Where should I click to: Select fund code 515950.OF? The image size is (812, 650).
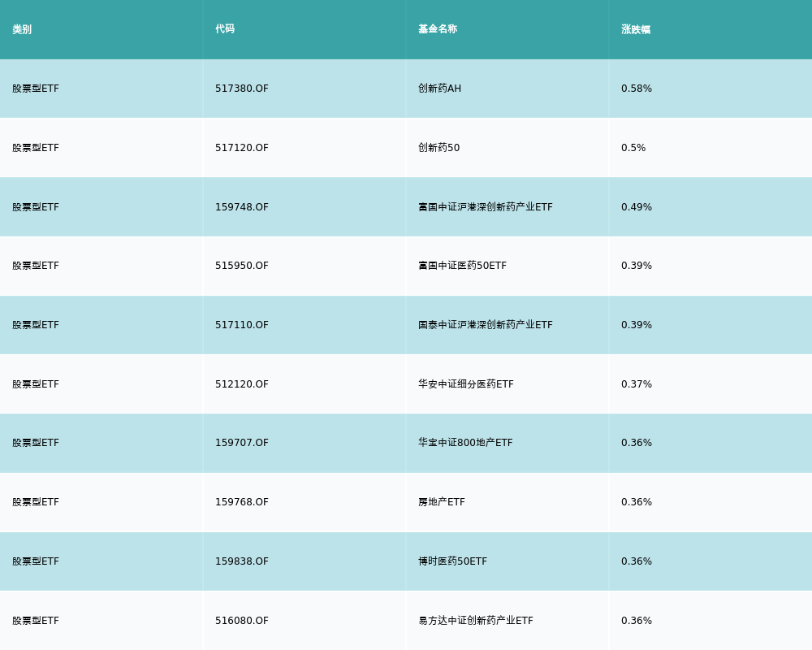coord(242,266)
